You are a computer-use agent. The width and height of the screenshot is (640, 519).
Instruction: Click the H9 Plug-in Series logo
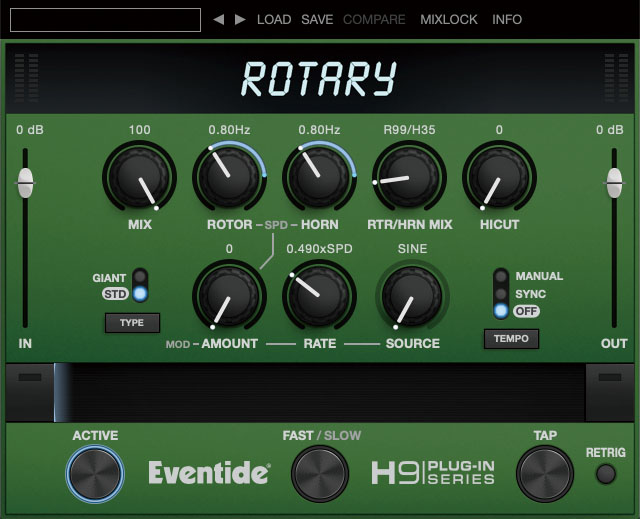pos(433,473)
